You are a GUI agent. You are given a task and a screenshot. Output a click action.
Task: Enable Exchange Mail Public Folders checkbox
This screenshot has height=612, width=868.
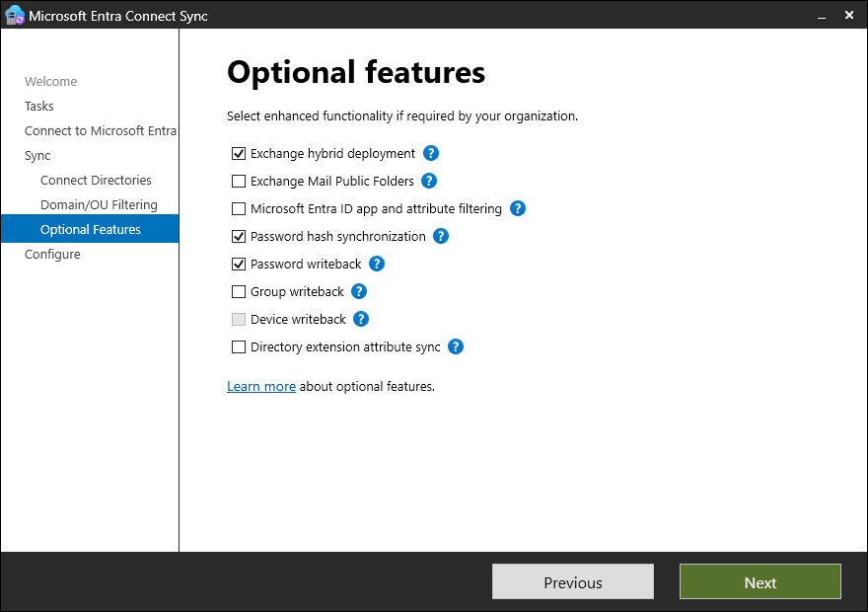point(239,182)
